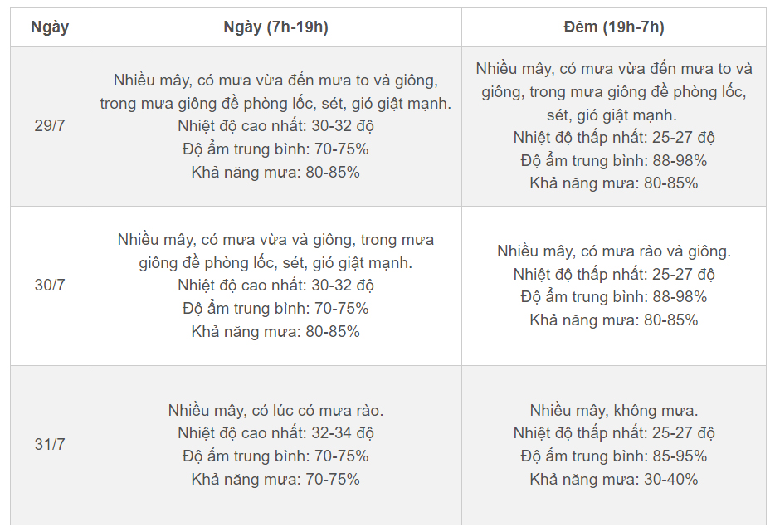This screenshot has height=532, width=775.
Task: Click "Nhiều mây, có mưa rào và giông." text
Action: click(613, 251)
